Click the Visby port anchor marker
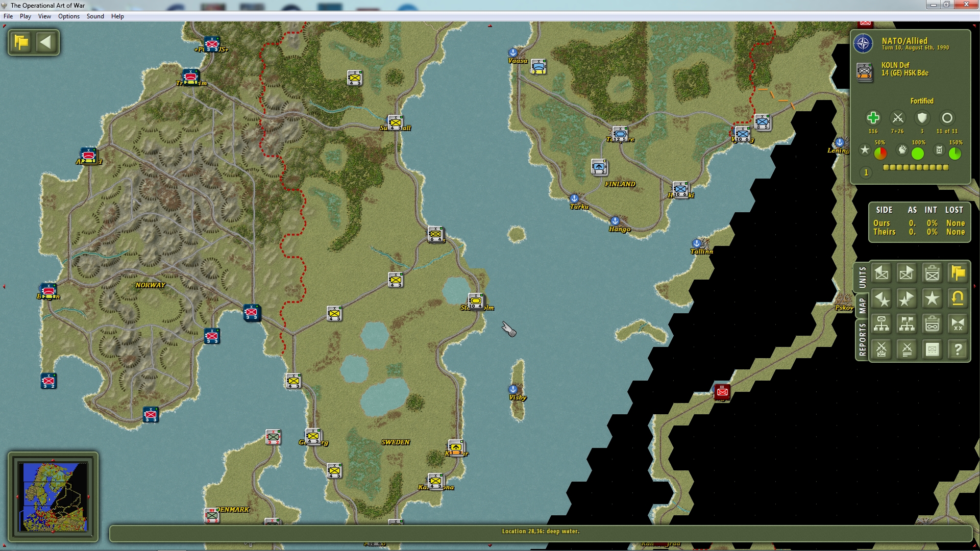 pos(513,389)
